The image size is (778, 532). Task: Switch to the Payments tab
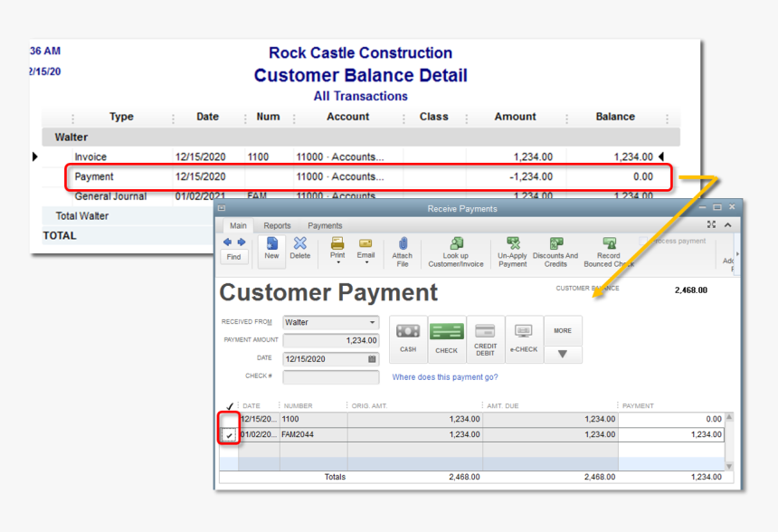tap(325, 226)
